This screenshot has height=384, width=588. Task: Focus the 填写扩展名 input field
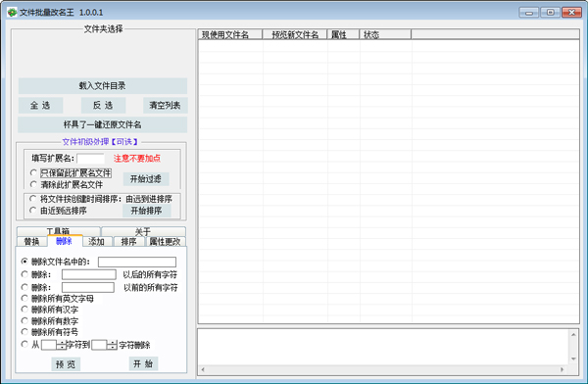click(x=90, y=159)
